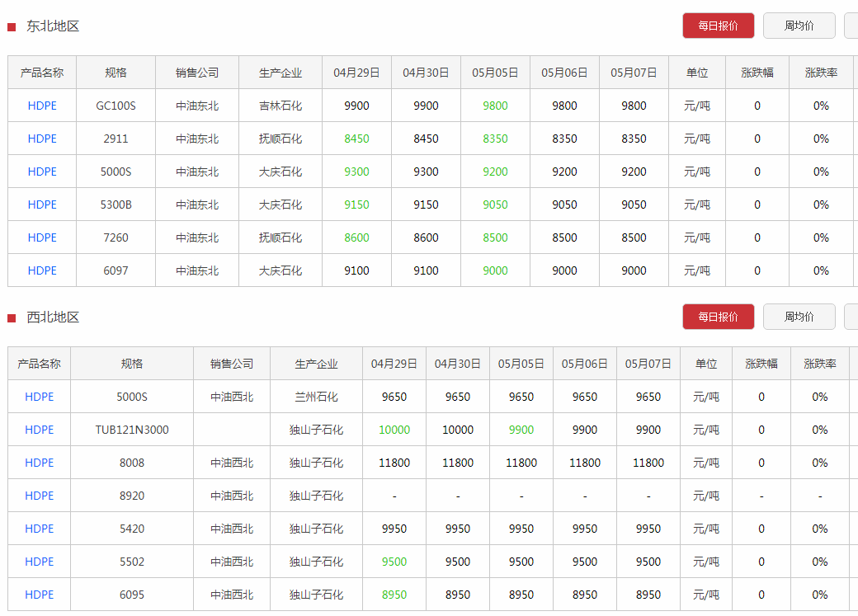Select 每日报价 tab in 西北地区 section
858x616 pixels.
tap(718, 317)
